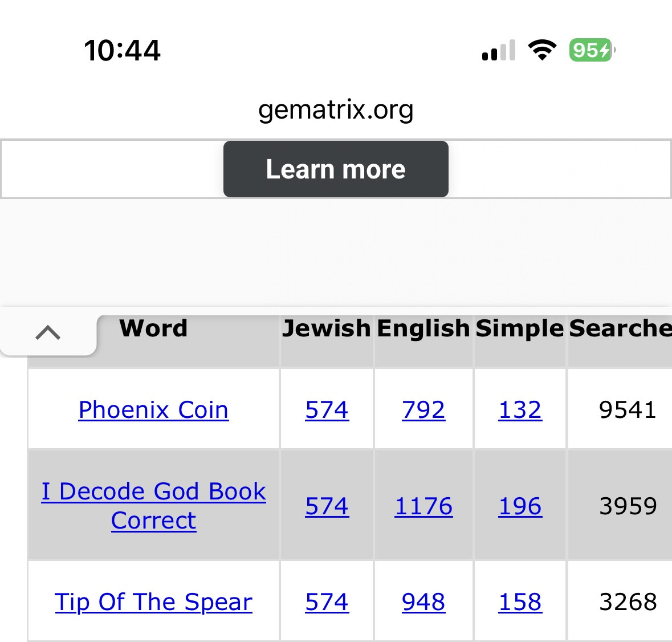The width and height of the screenshot is (672, 642).
Task: Tap the battery charging indicator
Action: point(592,50)
